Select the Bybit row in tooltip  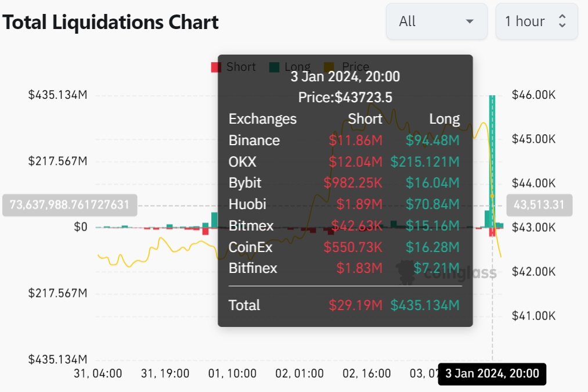[x=344, y=183]
